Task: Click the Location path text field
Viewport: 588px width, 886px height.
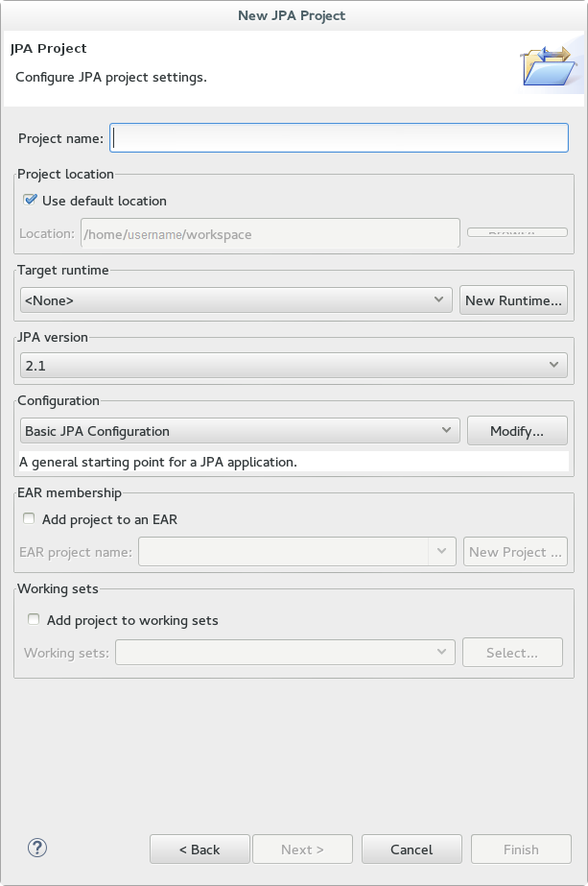Action: pyautogui.click(x=269, y=233)
